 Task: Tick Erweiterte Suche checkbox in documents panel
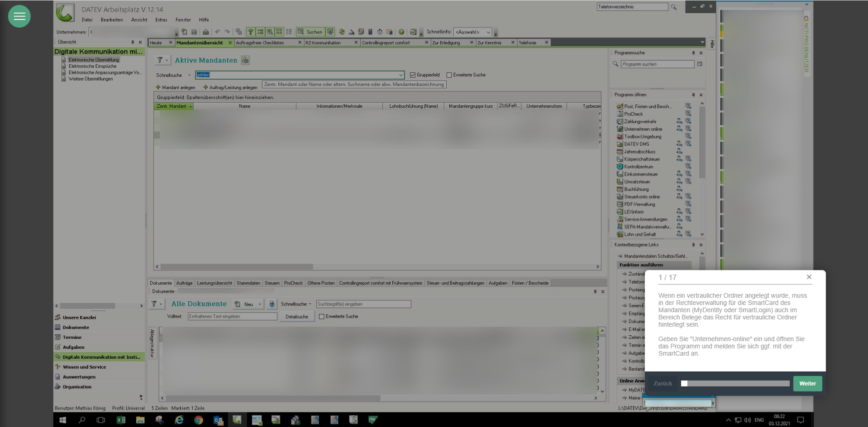click(x=322, y=317)
